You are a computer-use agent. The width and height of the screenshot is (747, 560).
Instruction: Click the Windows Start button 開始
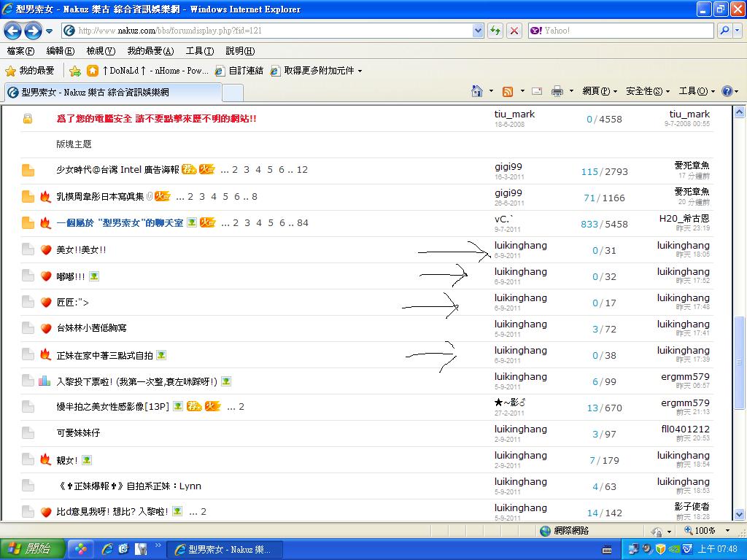29,549
